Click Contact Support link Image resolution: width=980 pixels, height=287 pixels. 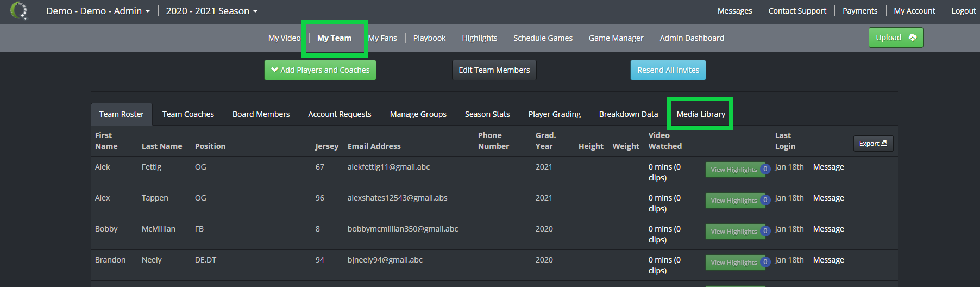pos(797,11)
